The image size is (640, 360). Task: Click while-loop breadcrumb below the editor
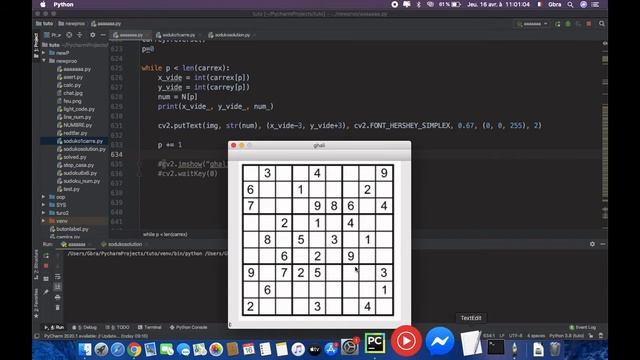pyautogui.click(x=165, y=234)
